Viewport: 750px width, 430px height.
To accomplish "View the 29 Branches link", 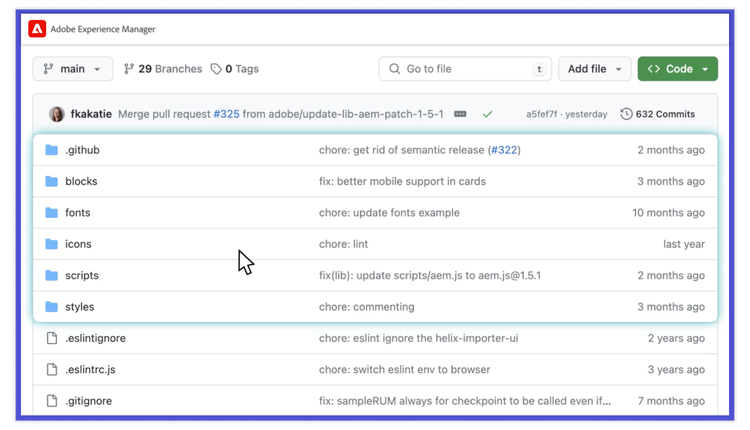I will point(163,69).
